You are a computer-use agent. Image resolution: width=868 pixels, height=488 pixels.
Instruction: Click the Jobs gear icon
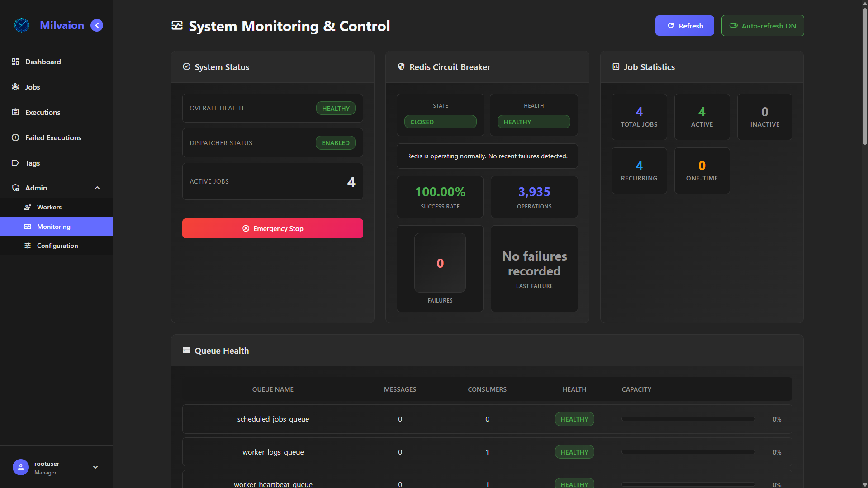click(x=15, y=87)
